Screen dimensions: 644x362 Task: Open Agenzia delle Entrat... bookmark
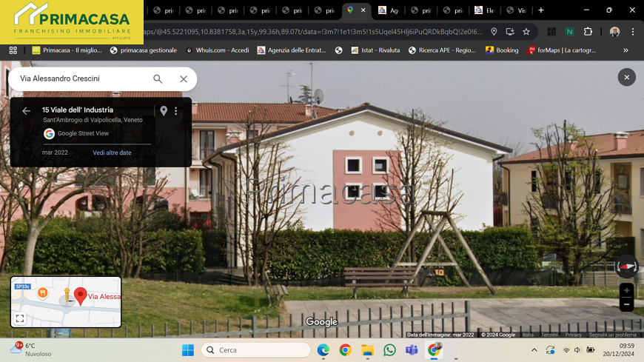coord(292,50)
